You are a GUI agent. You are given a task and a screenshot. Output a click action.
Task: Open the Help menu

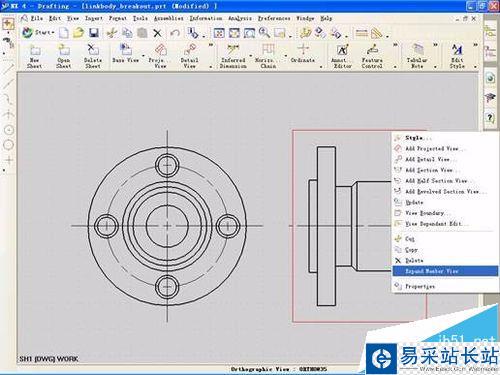point(326,18)
